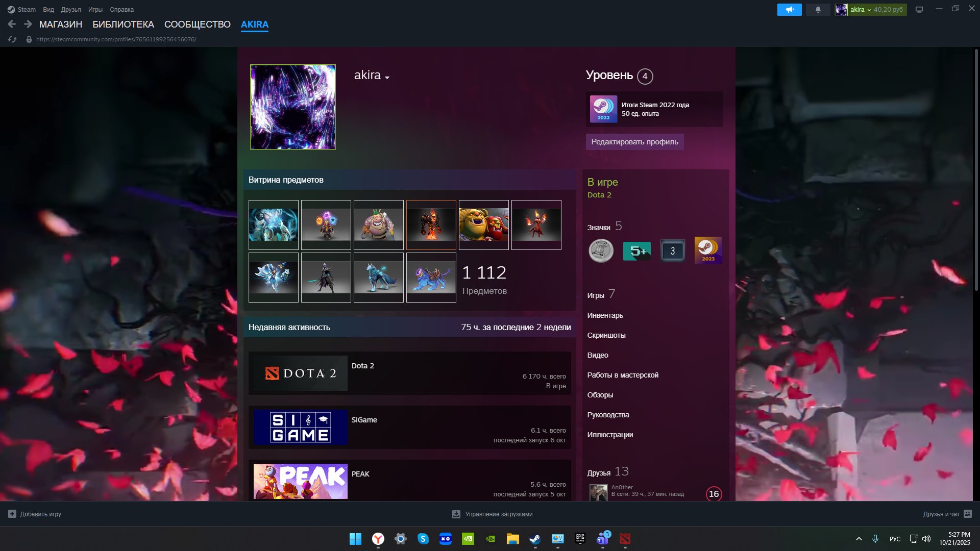The width and height of the screenshot is (980, 551).
Task: Click the Big Picture mode monitor icon
Action: [x=919, y=10]
